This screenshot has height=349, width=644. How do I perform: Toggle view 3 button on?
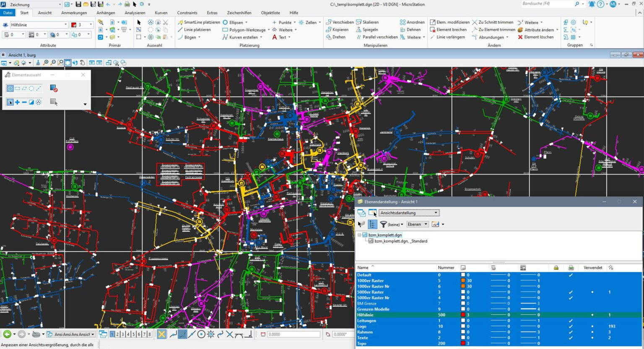point(123,334)
